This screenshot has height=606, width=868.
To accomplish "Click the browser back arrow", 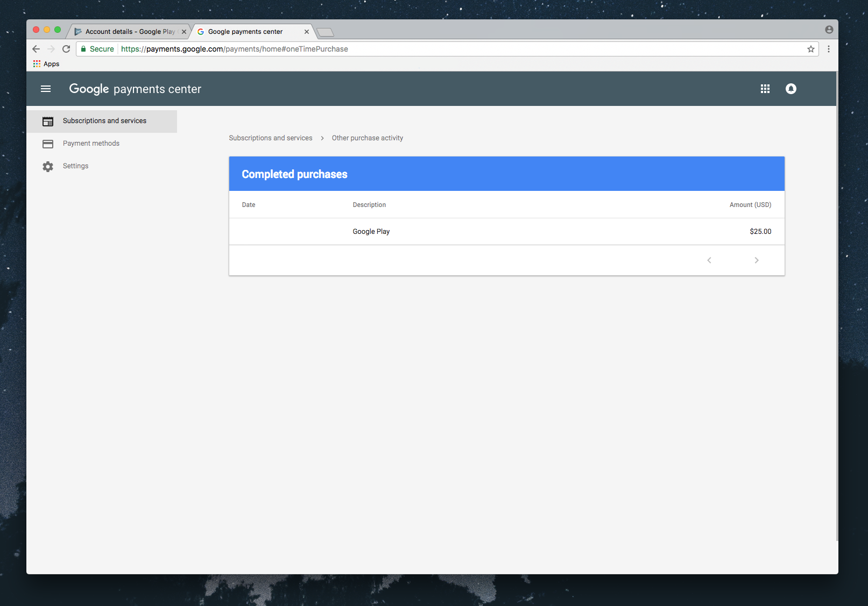I will (x=36, y=49).
